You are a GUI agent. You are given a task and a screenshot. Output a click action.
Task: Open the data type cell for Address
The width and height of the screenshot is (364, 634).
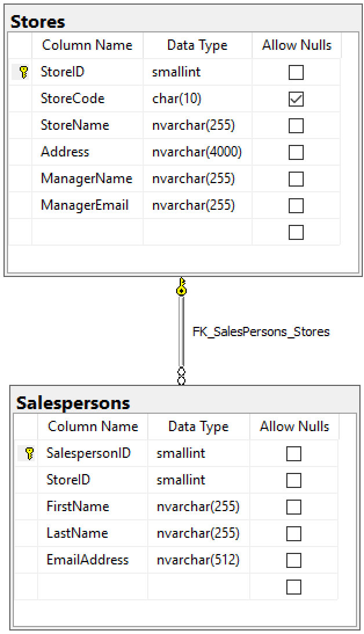[197, 152]
